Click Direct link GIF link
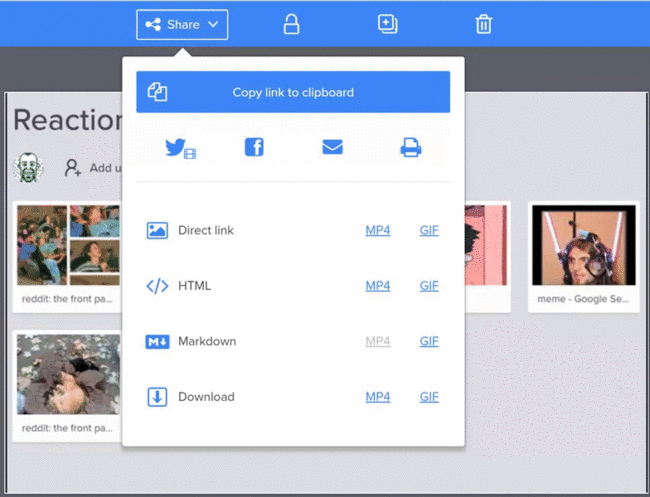The image size is (650, 497). pyautogui.click(x=429, y=230)
